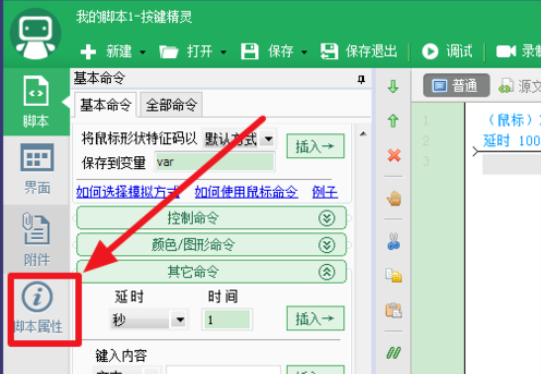The image size is (541, 374).
Task: Click 保存退出 save and exit
Action: (x=359, y=51)
